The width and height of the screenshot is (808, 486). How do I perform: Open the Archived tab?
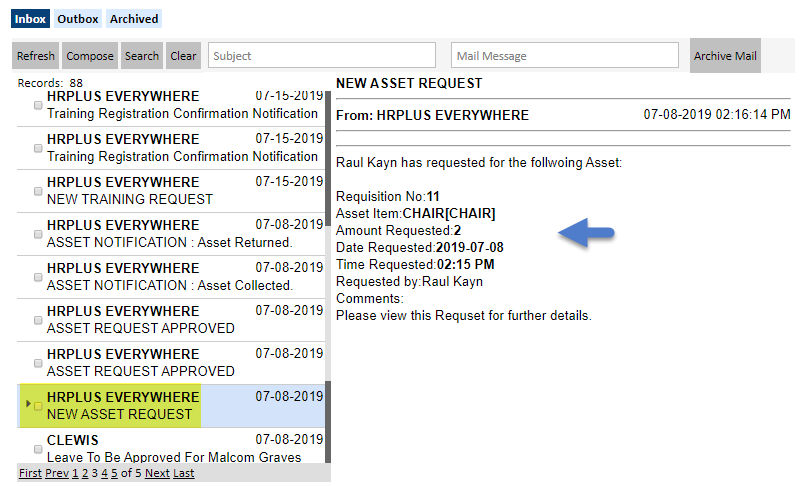pos(134,19)
